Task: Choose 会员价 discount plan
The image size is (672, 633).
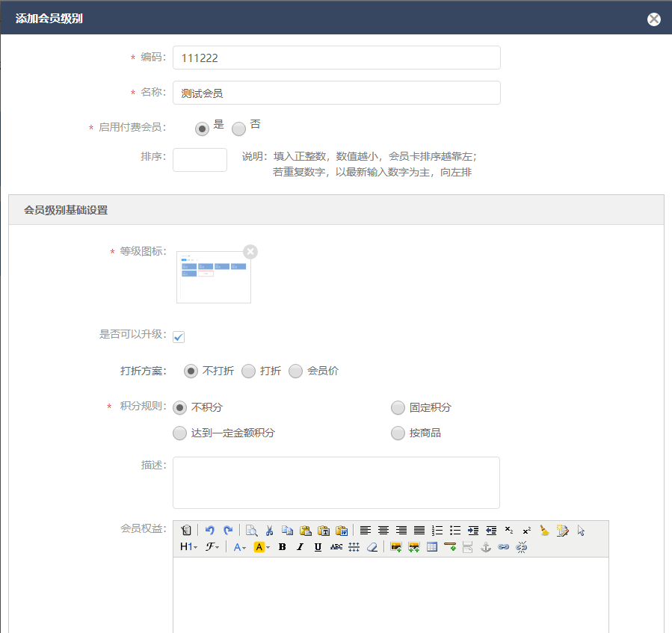Action: [296, 371]
